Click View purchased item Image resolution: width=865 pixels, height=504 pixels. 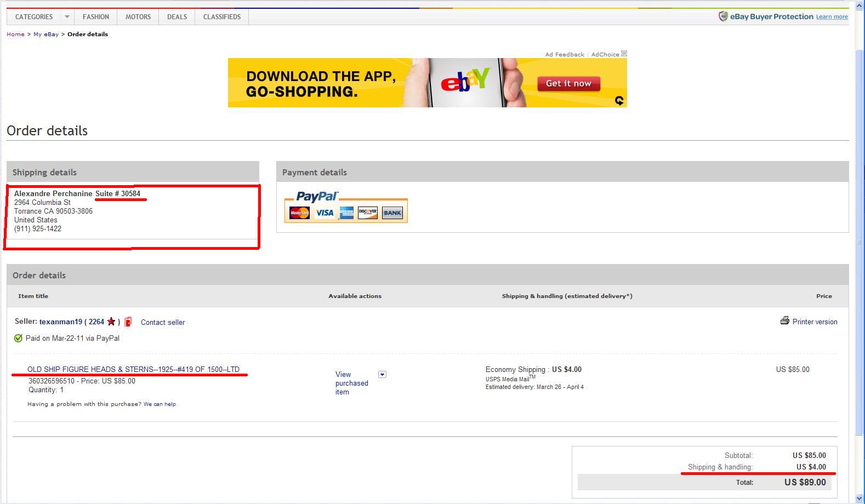(352, 383)
